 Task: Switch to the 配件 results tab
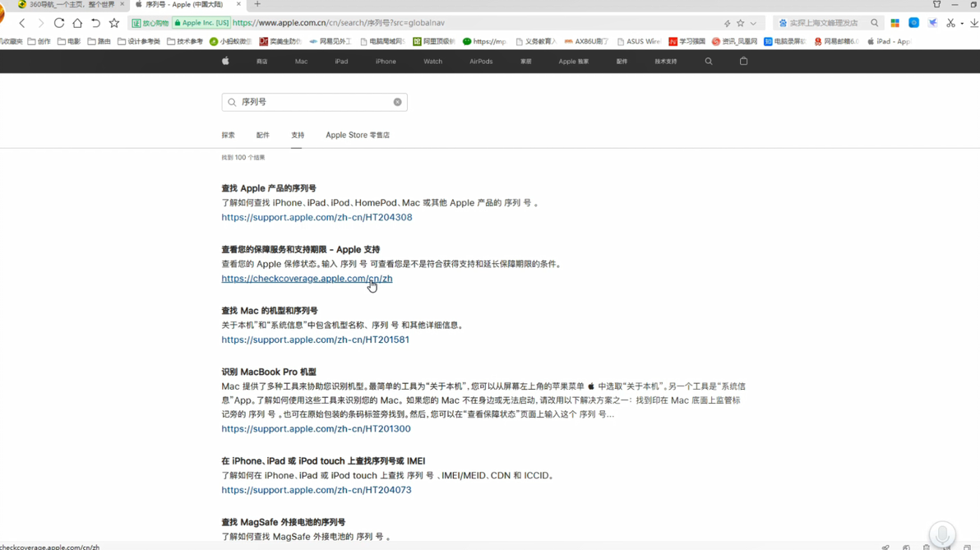[x=262, y=135]
